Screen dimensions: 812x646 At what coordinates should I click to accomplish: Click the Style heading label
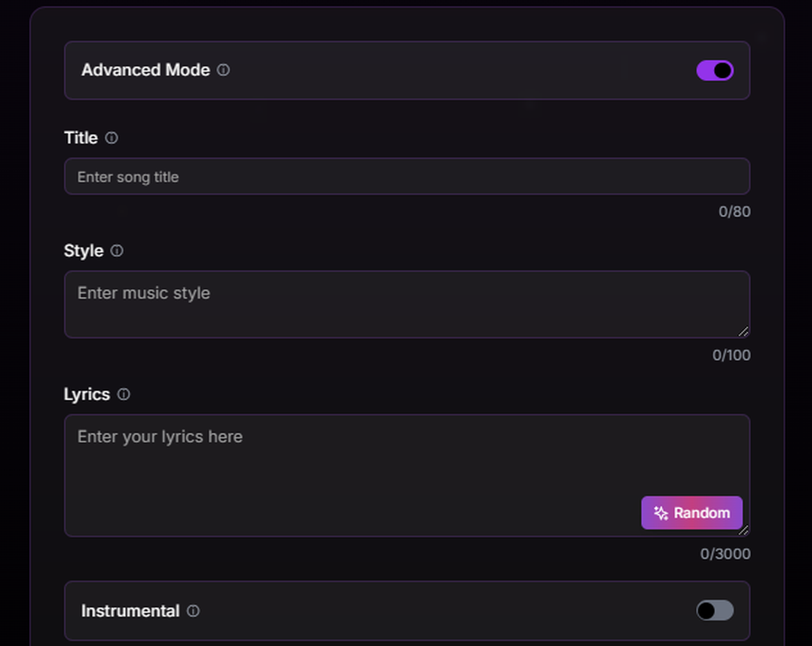(x=84, y=251)
